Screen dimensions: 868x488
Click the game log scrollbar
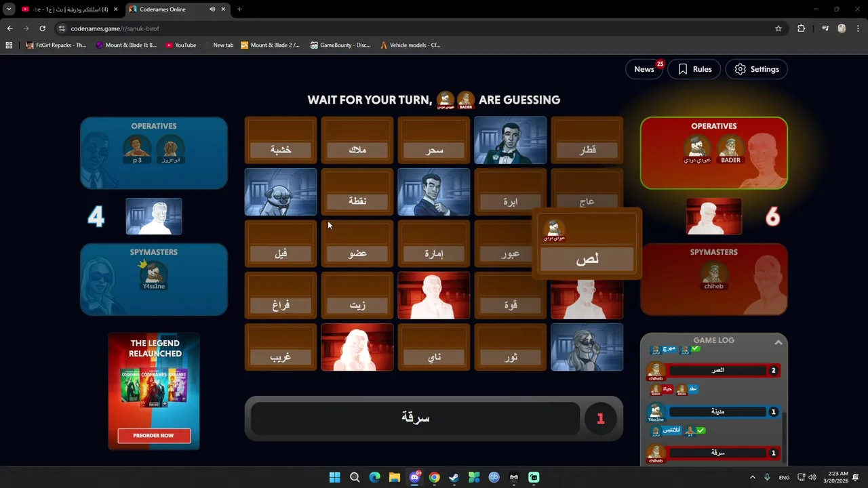click(784, 437)
